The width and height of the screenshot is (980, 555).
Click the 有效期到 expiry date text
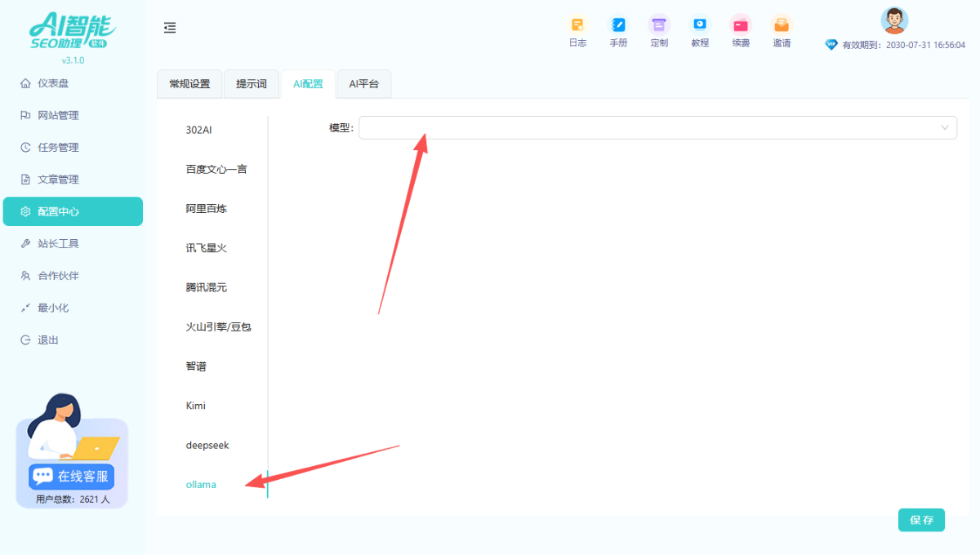903,46
